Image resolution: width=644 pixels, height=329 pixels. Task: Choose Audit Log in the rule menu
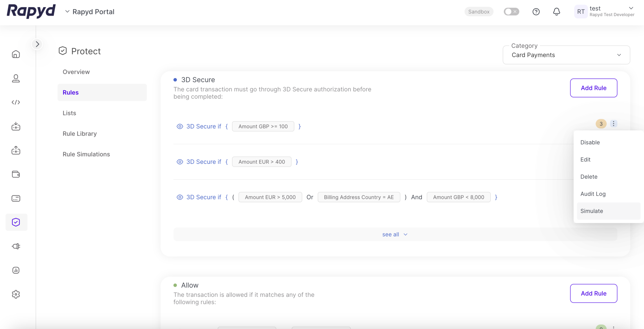pyautogui.click(x=593, y=194)
